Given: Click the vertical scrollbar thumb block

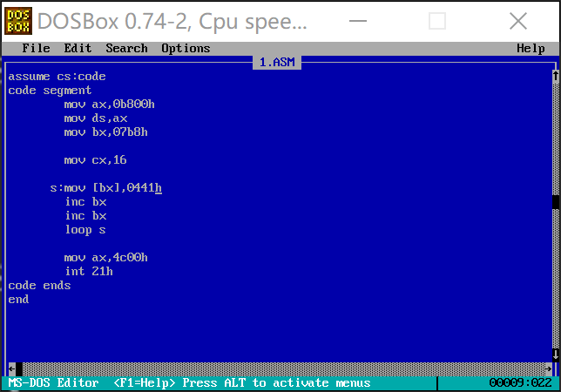Looking at the screenshot, I should click(x=555, y=202).
